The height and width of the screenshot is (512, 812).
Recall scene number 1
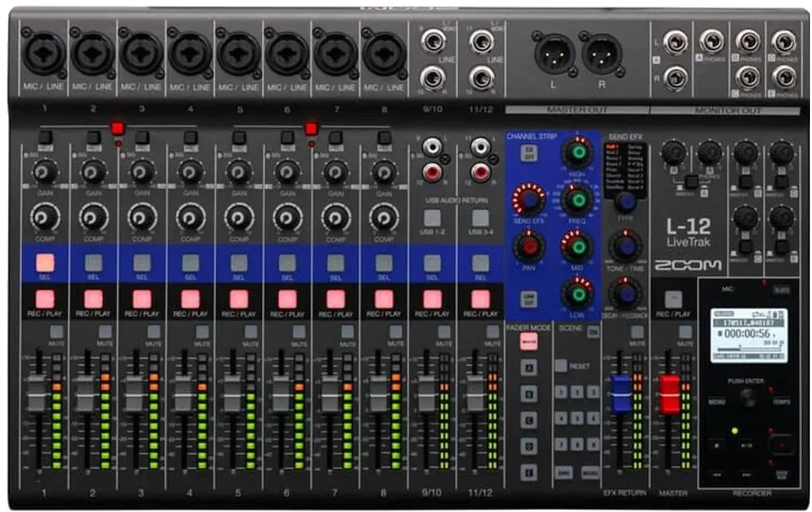(561, 392)
